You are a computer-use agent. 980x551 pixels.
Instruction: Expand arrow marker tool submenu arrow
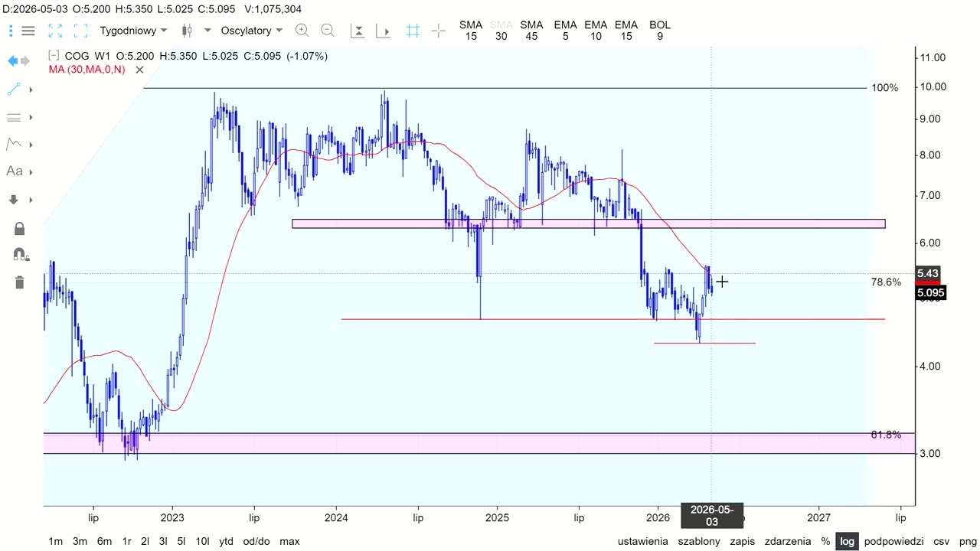point(31,200)
